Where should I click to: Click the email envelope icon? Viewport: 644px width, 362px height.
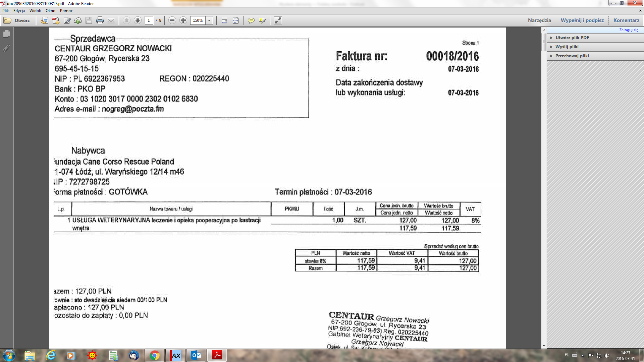(x=111, y=20)
